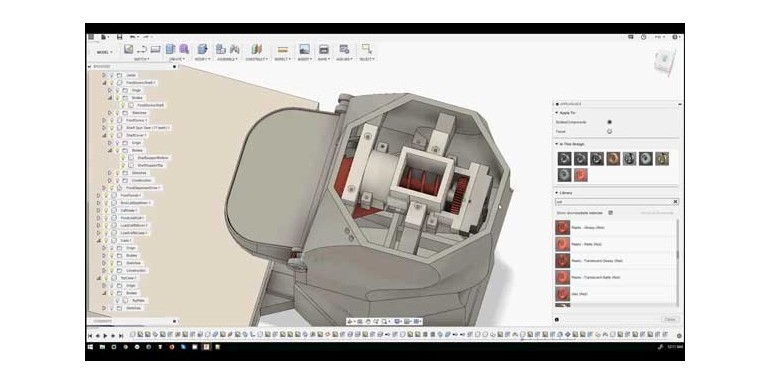Select the Rectangle sketch tool icon
Viewport: 770px width, 385px height.
point(156,49)
